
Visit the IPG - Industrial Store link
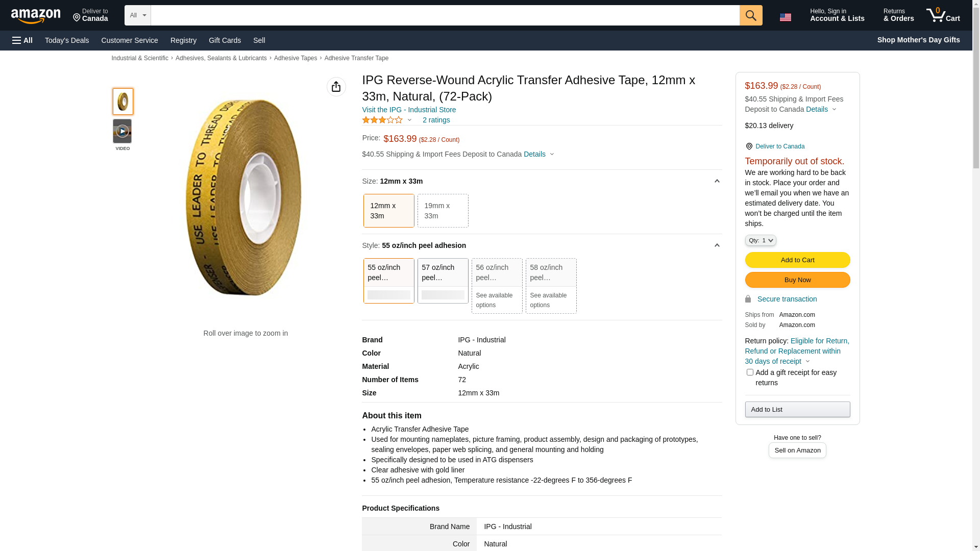coord(409,110)
